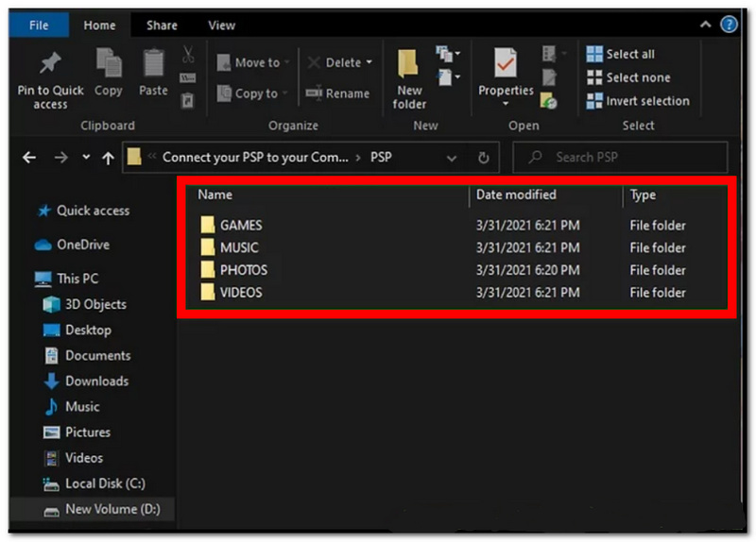Click Rename in the Organize group
The image size is (756, 542).
(x=337, y=93)
